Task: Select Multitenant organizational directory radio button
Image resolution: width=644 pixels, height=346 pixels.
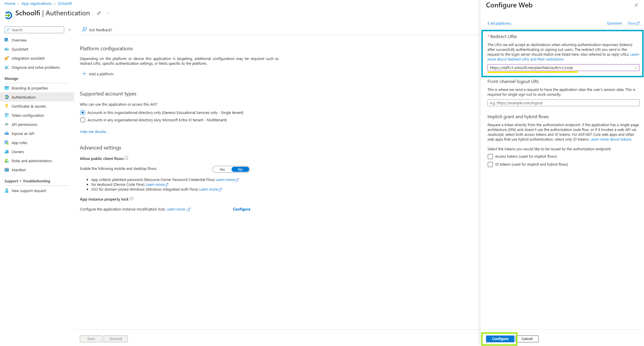Action: tap(83, 120)
